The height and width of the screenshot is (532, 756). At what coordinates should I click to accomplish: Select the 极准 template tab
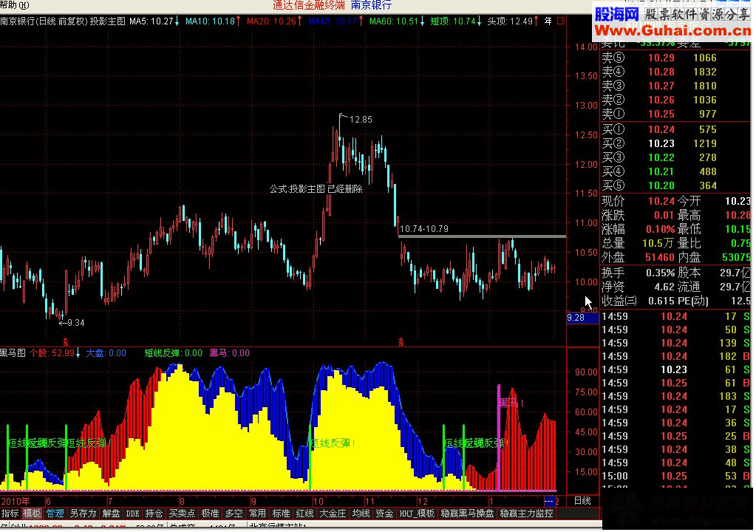point(210,514)
